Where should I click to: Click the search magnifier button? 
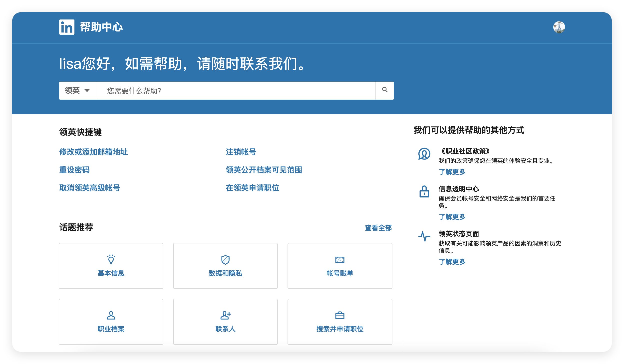(384, 90)
